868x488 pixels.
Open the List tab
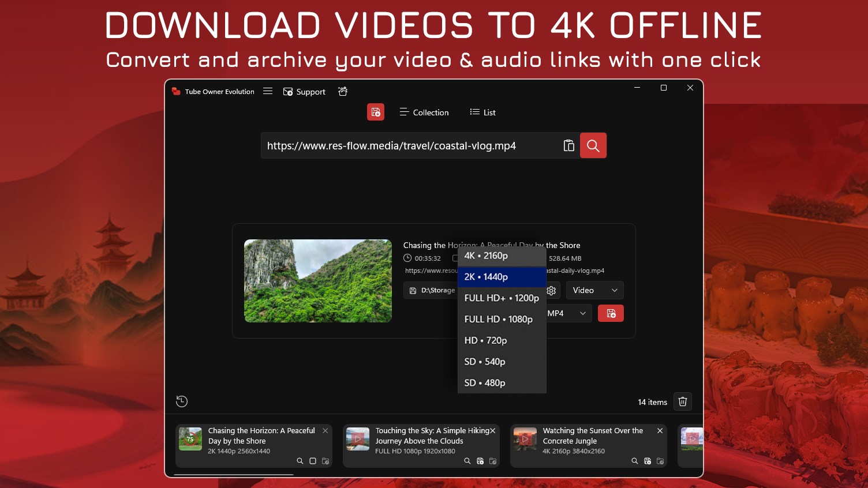(483, 112)
